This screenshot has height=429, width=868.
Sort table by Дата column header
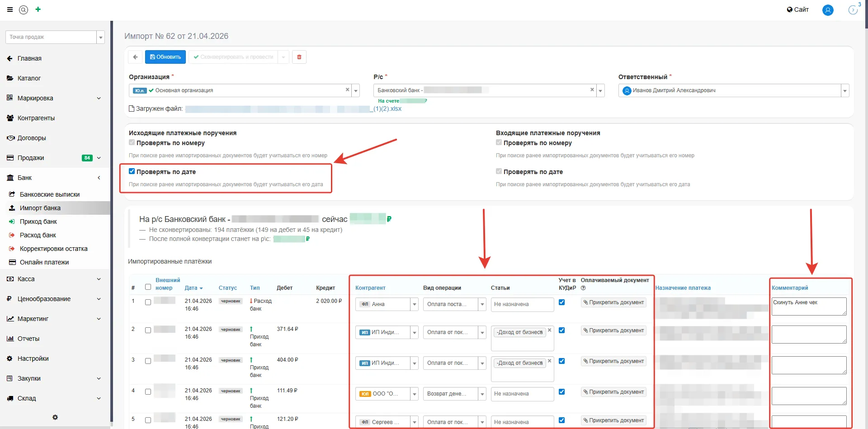pos(193,288)
